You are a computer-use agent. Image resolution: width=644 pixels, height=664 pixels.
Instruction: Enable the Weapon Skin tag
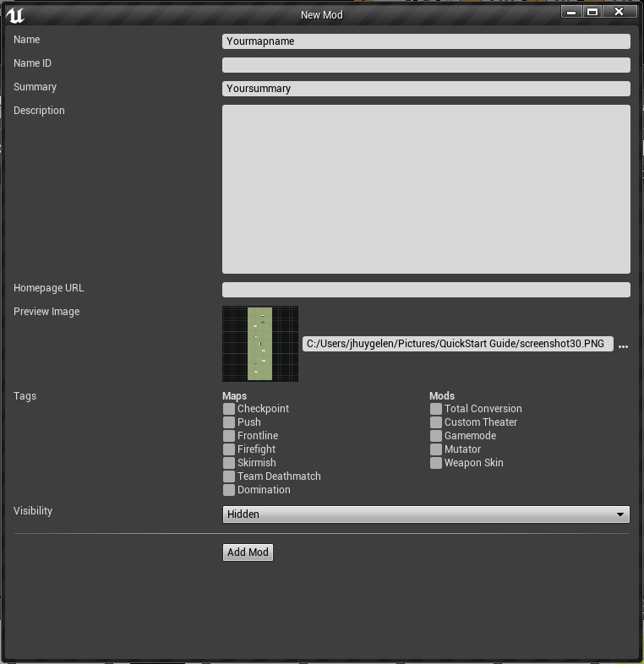435,463
